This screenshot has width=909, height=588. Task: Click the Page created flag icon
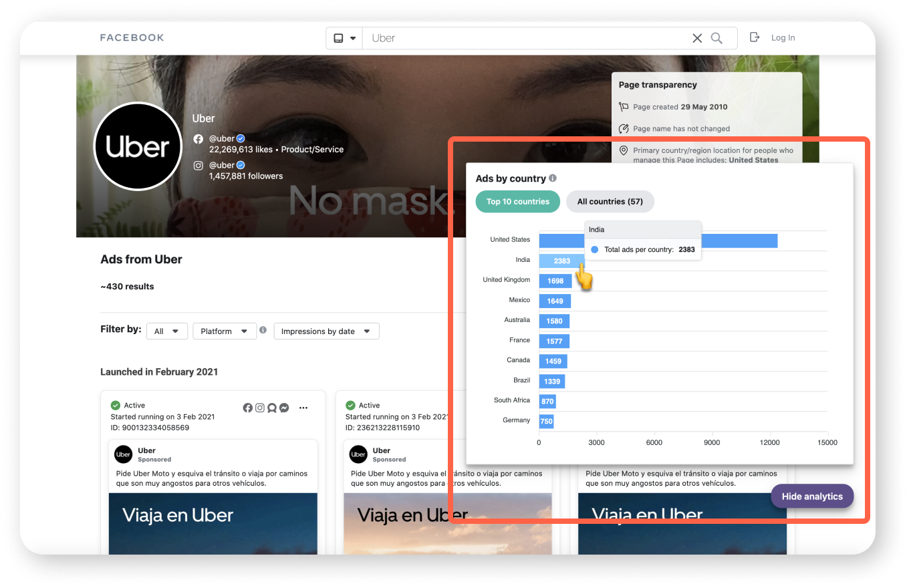pyautogui.click(x=624, y=107)
